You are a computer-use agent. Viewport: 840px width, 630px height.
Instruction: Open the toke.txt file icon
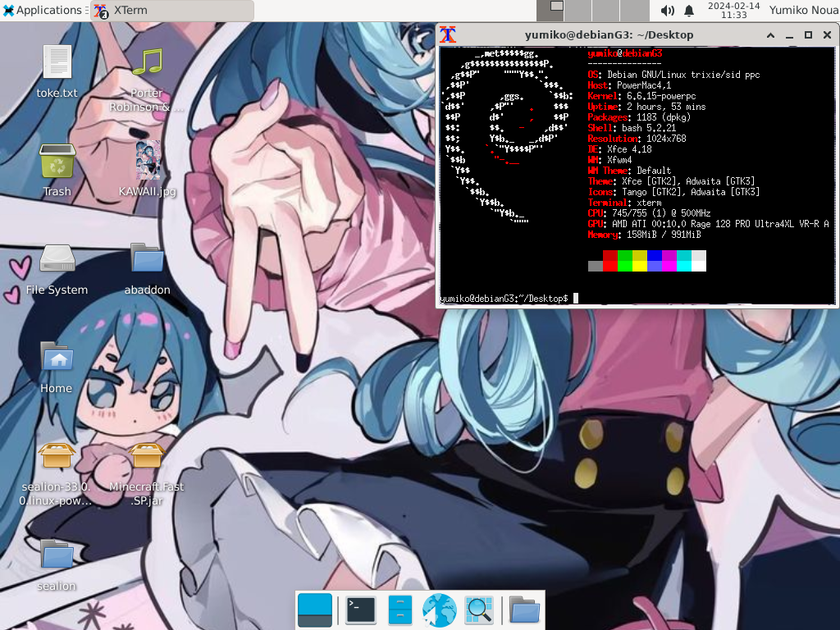tap(57, 62)
